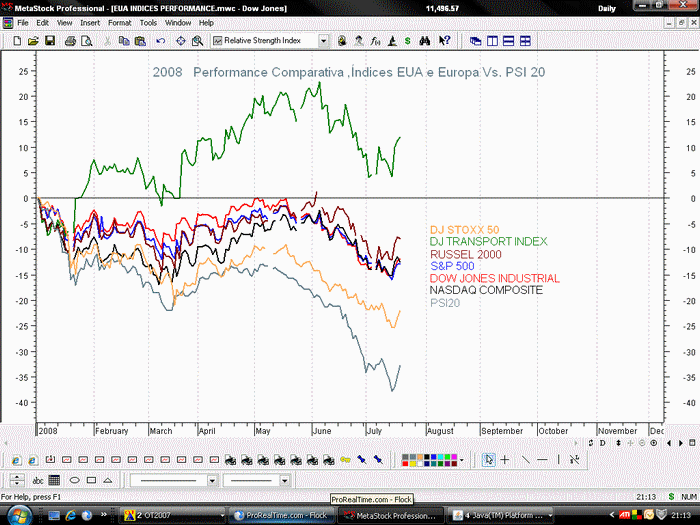Viewport: 700px width, 525px height.
Task: Select the arrow pointer drawing tool
Action: 489,459
